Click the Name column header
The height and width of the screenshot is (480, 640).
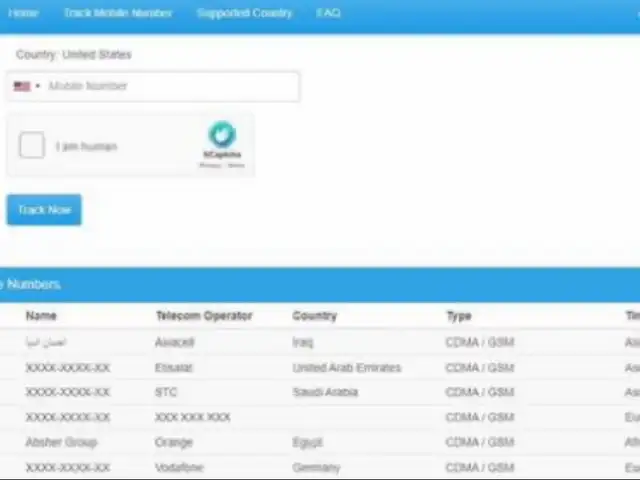[x=41, y=316]
